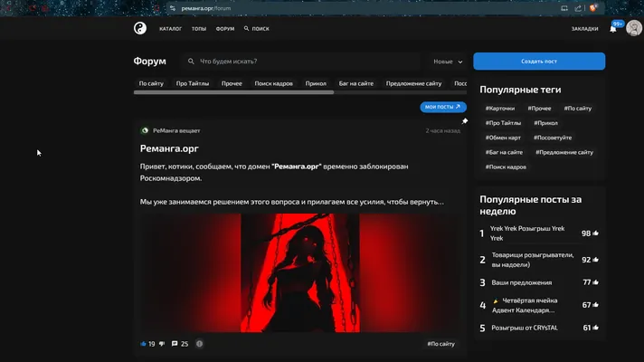This screenshot has width=644, height=362.
Task: Open the Remanga yin-yang logo home
Action: [140, 28]
